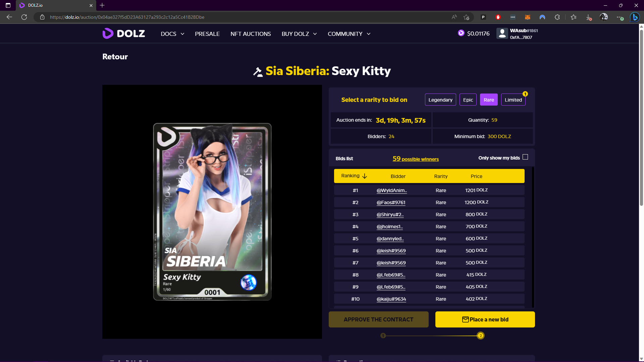The height and width of the screenshot is (362, 644).
Task: Open browser extensions puzzle icon
Action: [x=557, y=17]
